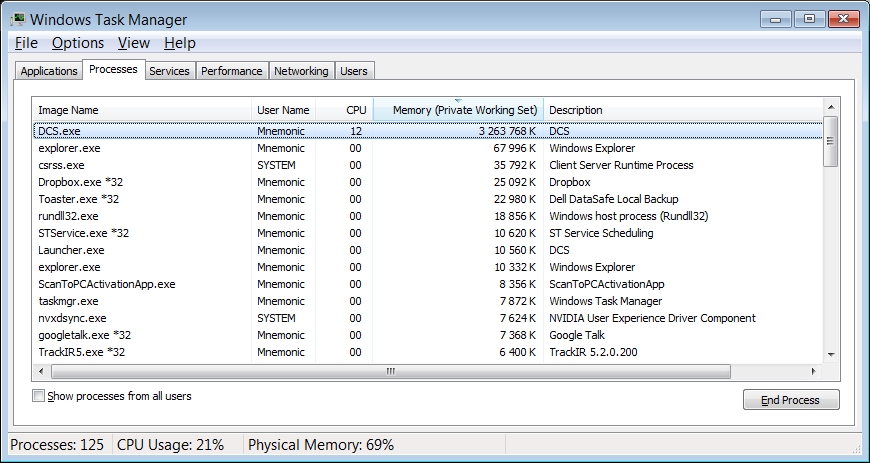Image resolution: width=870 pixels, height=463 pixels.
Task: Close the Windows Task Manager window
Action: [x=843, y=19]
